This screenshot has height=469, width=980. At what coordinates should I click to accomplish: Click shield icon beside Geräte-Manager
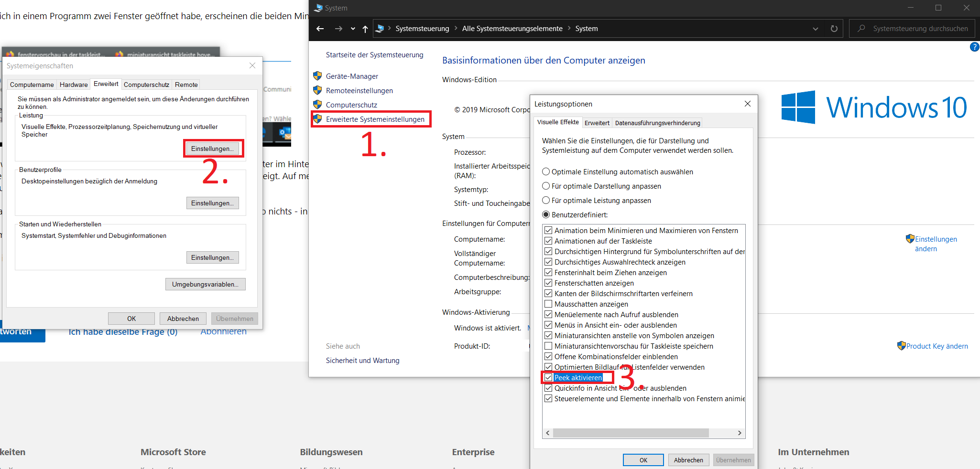point(317,76)
